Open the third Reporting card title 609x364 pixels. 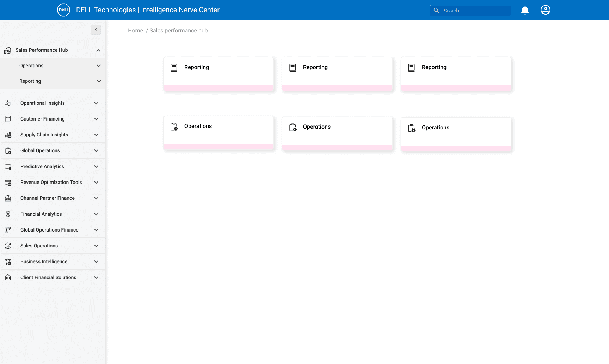tap(434, 67)
